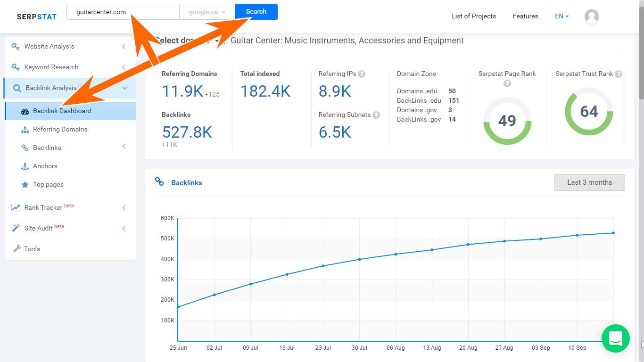644x362 pixels.
Task: Expand the Site Audit menu chevron
Action: coord(124,229)
